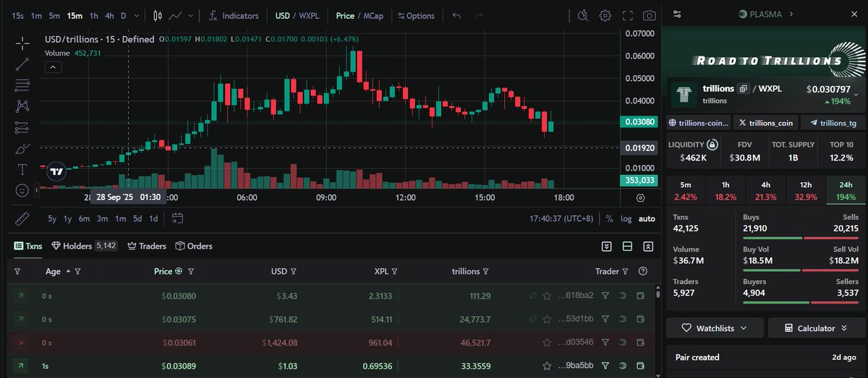Toggle log scale on the chart
Screen dimensions: 868x378
(626, 218)
